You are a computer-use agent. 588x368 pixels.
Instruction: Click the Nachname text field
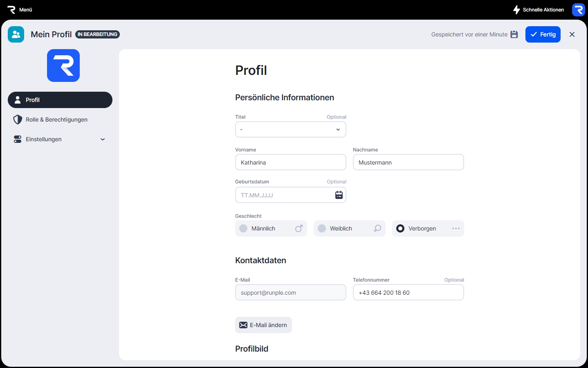408,163
